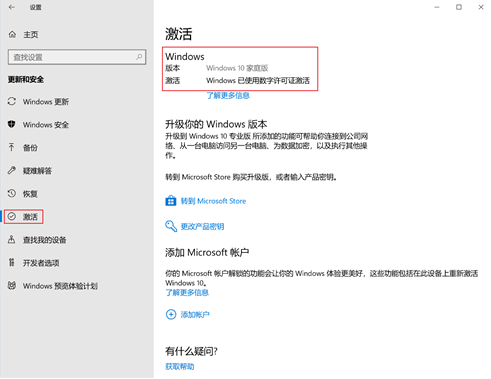Click the 激活 checkmark circle icon
Screen dimensions: 491x379
pyautogui.click(x=12, y=217)
